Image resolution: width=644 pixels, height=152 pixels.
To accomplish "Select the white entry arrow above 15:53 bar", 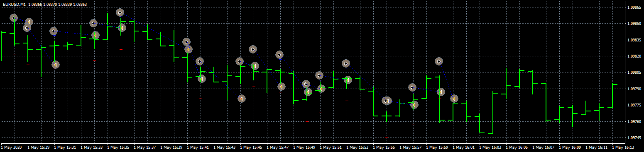I will [x=346, y=63].
